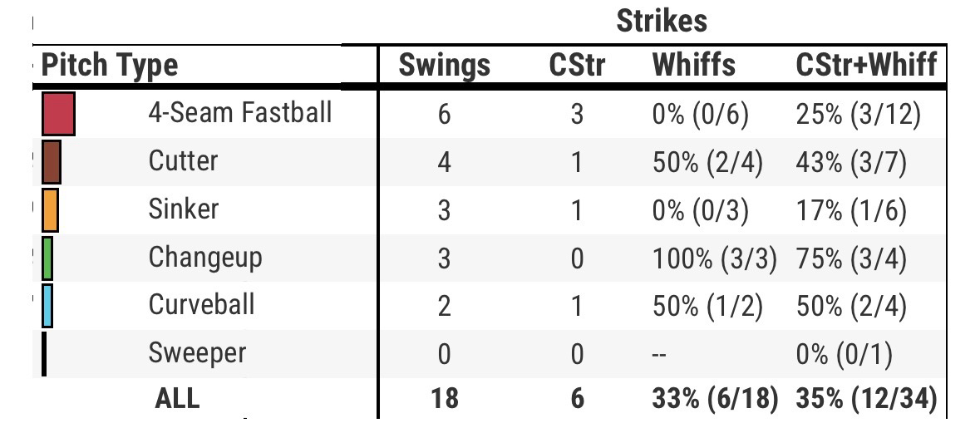Click the blue Curveball color swatch
The width and height of the screenshot is (980, 428).
47,306
